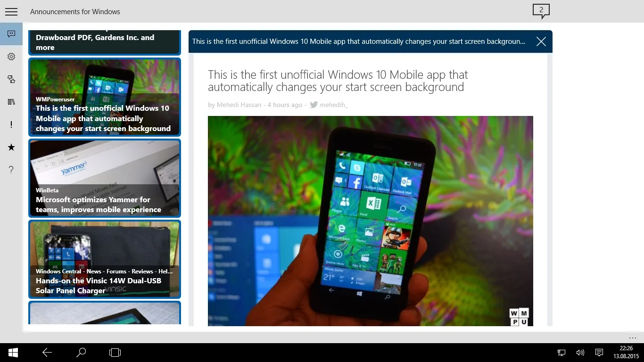Open the app bar three-dots menu

tap(633, 337)
